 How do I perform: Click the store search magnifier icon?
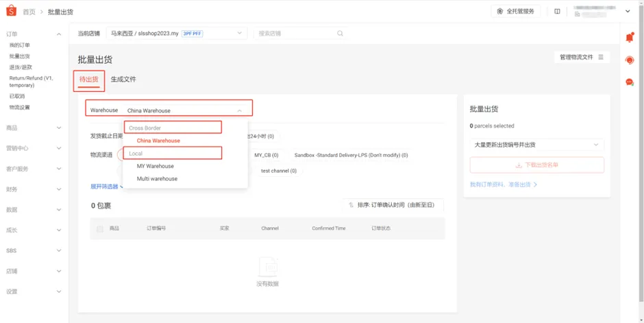[340, 34]
